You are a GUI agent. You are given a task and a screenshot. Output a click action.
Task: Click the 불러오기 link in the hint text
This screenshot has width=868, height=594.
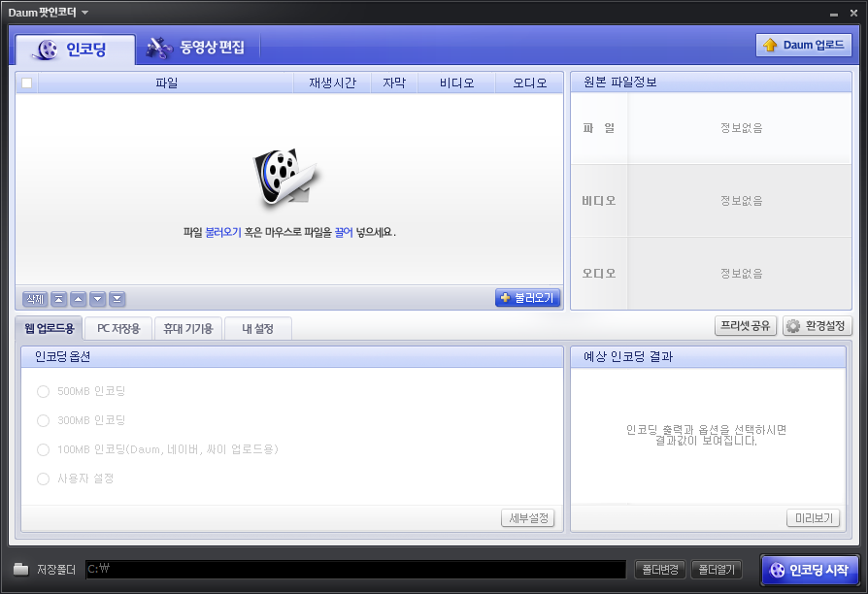(223, 233)
